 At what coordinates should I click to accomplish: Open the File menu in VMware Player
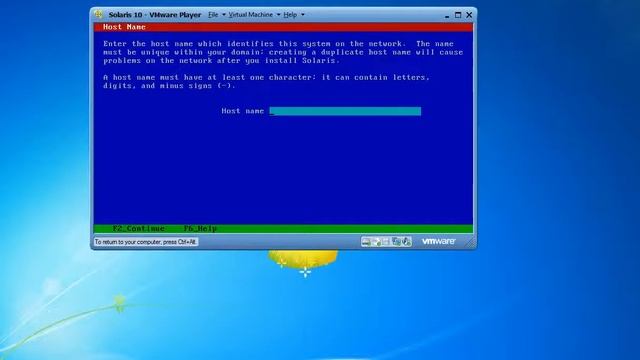(x=213, y=15)
